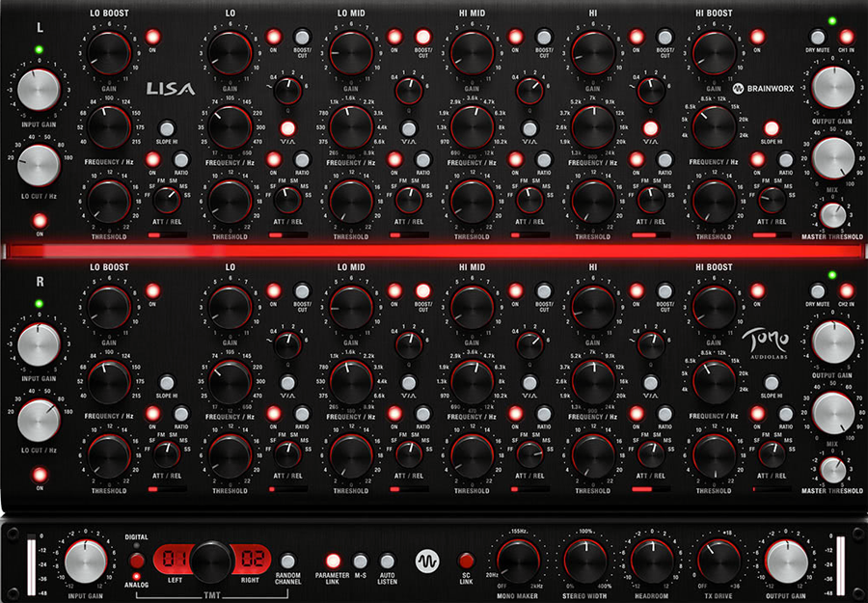Toggle the SC LINK button
Viewport: 868px width, 603px height.
click(x=466, y=561)
